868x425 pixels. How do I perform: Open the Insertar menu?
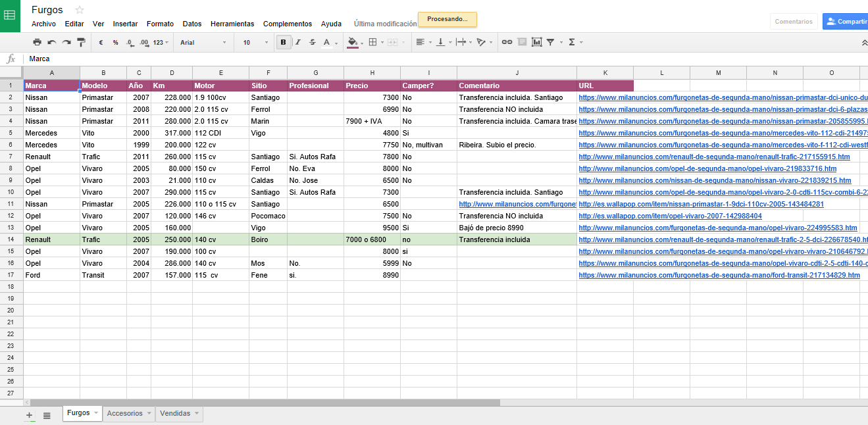coord(125,24)
